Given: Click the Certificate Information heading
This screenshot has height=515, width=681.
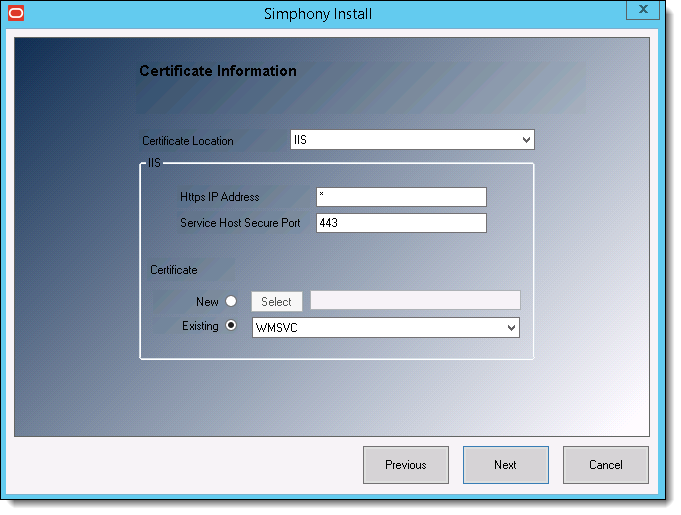Looking at the screenshot, I should (218, 71).
